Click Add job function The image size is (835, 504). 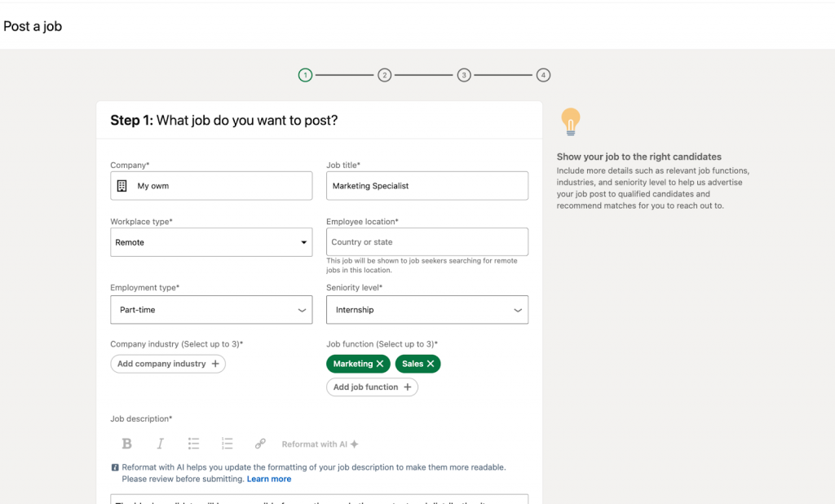[x=372, y=387]
